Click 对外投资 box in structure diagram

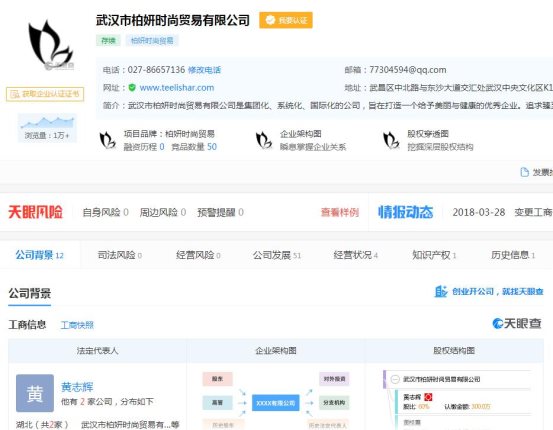[x=334, y=379]
